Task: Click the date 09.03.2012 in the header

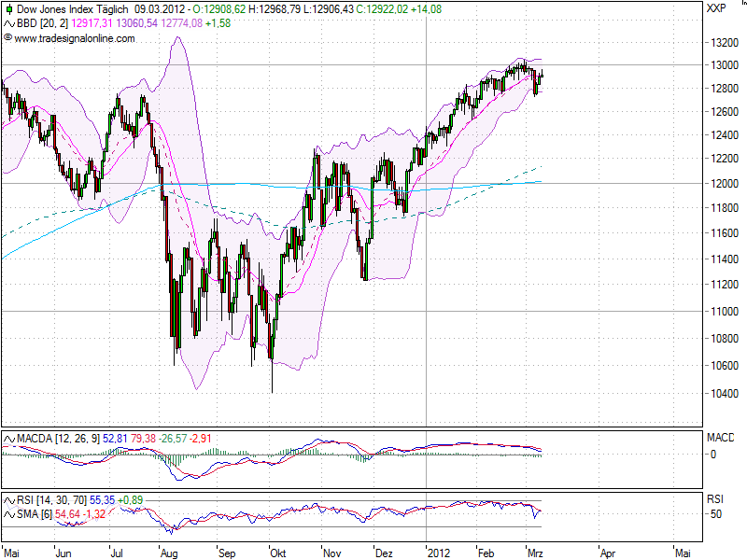Action: tap(161, 9)
